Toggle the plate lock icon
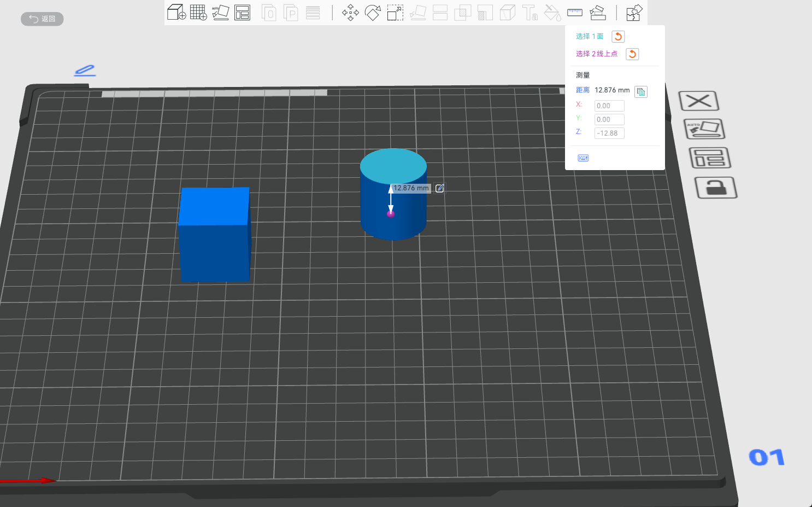 click(x=716, y=188)
